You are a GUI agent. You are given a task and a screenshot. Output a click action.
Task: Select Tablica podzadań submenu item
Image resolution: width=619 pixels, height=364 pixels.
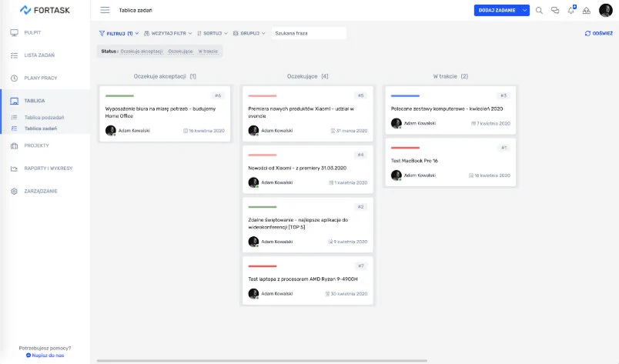point(44,117)
